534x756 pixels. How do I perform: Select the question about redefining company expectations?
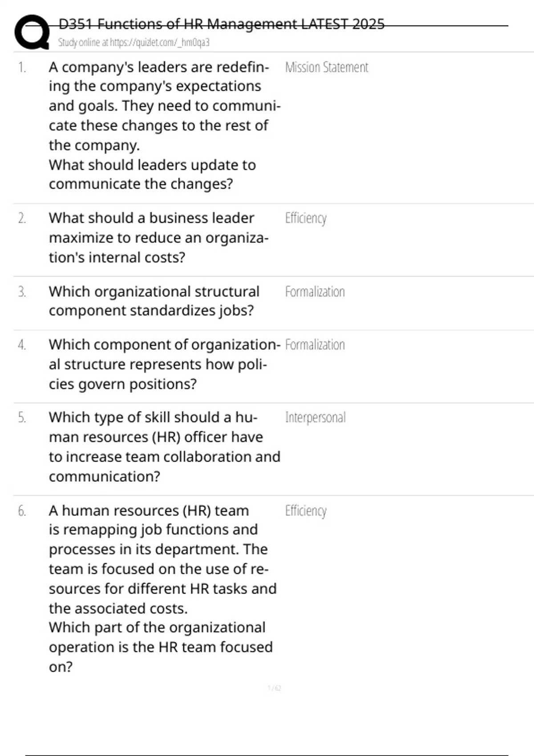click(164, 125)
